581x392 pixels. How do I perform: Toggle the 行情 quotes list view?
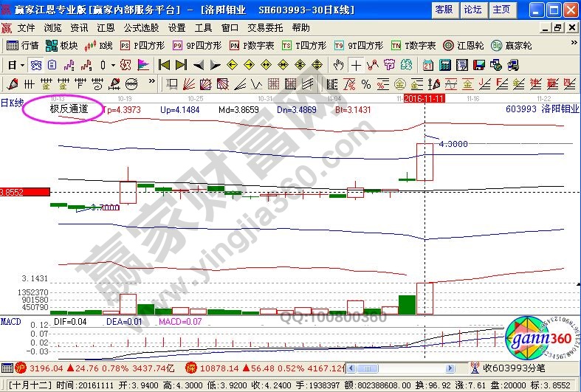coord(24,45)
